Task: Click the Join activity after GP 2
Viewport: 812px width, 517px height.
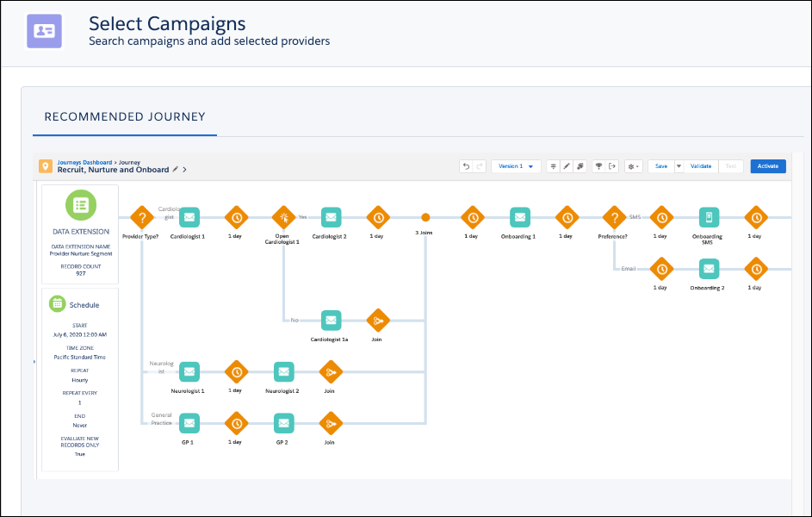Action: pyautogui.click(x=330, y=424)
